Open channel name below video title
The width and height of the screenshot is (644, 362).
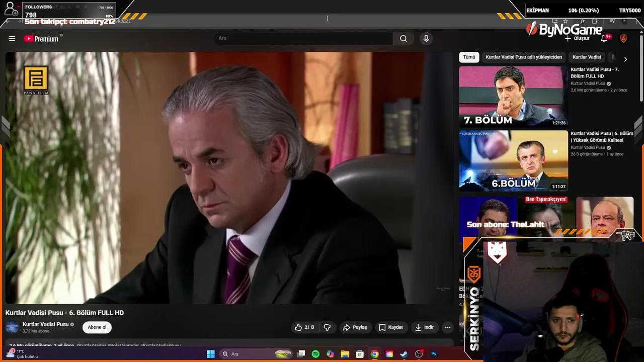click(x=45, y=324)
